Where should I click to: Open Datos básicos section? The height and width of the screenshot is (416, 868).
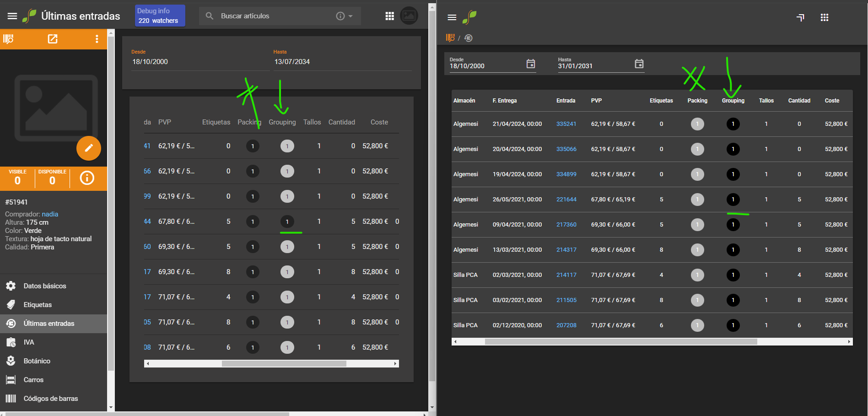(54, 286)
